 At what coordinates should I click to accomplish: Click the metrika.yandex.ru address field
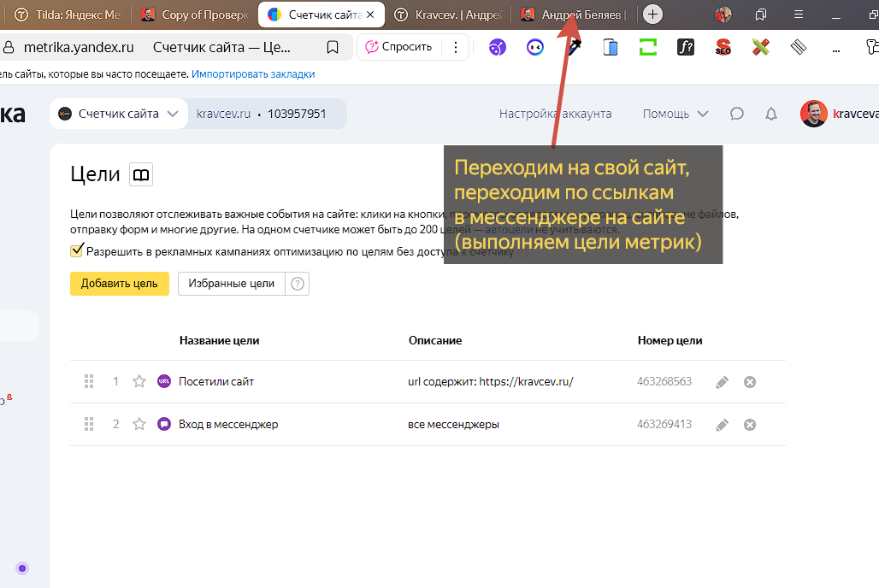click(79, 48)
